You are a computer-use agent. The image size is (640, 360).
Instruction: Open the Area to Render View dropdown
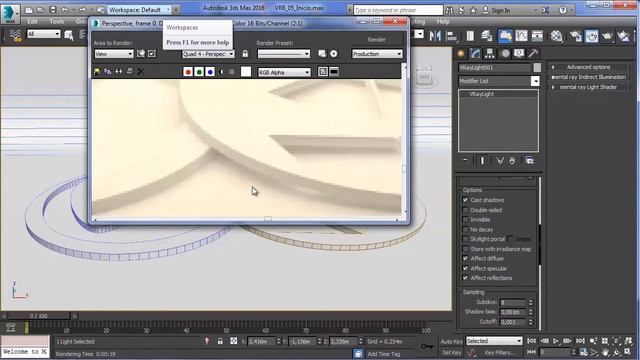(x=113, y=54)
